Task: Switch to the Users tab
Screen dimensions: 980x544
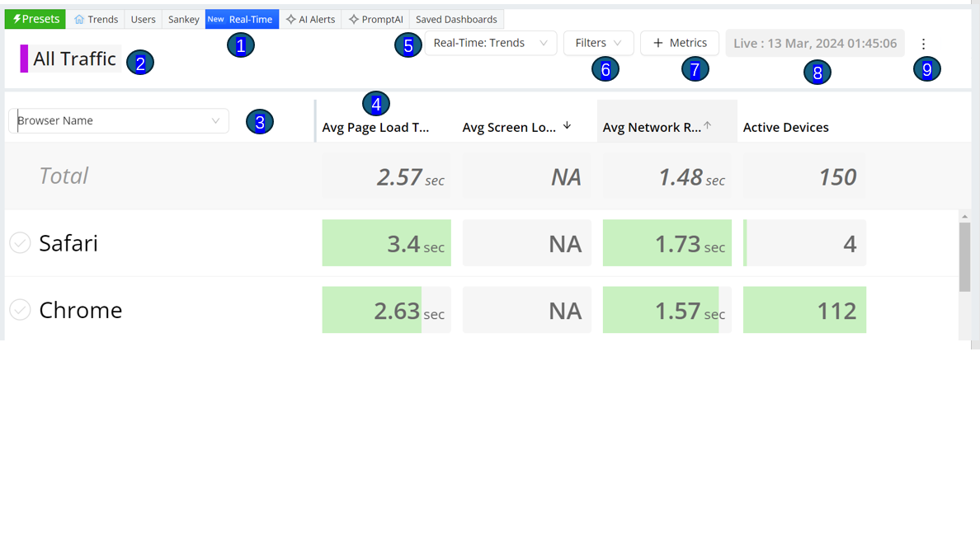Action: [x=144, y=19]
